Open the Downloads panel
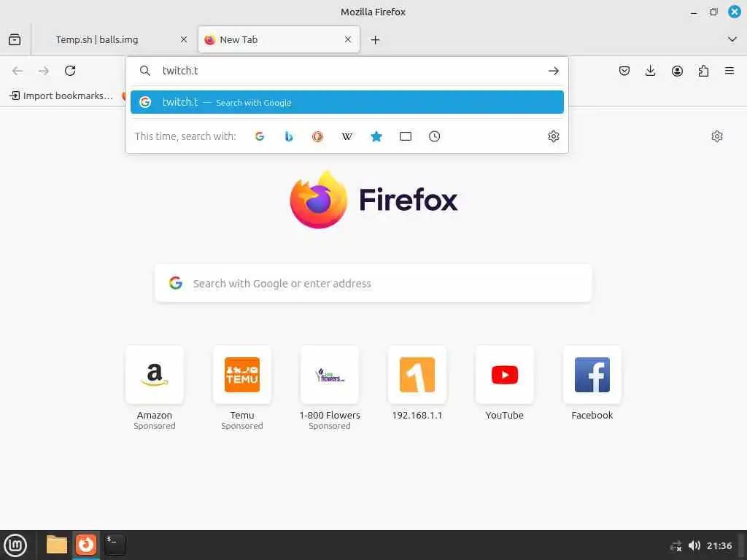 pyautogui.click(x=650, y=71)
